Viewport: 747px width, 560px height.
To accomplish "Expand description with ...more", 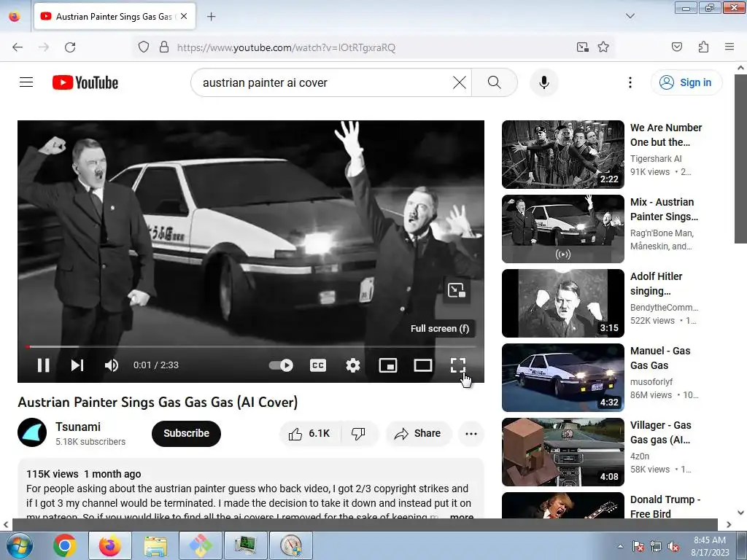I will tap(461, 516).
